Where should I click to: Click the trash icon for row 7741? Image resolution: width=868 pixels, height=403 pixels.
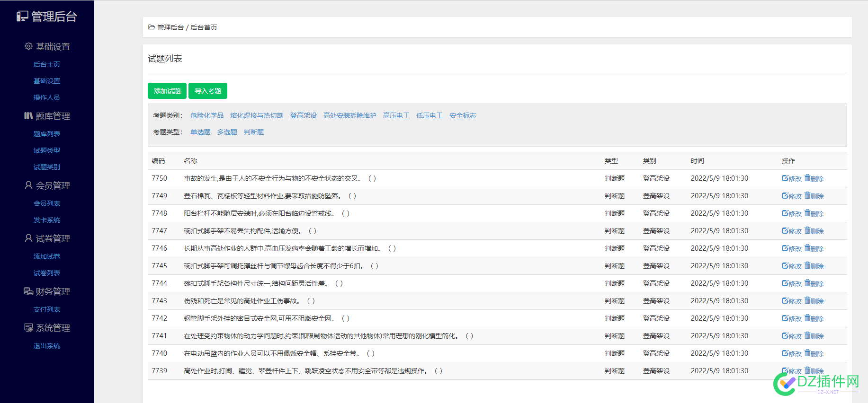(x=807, y=335)
